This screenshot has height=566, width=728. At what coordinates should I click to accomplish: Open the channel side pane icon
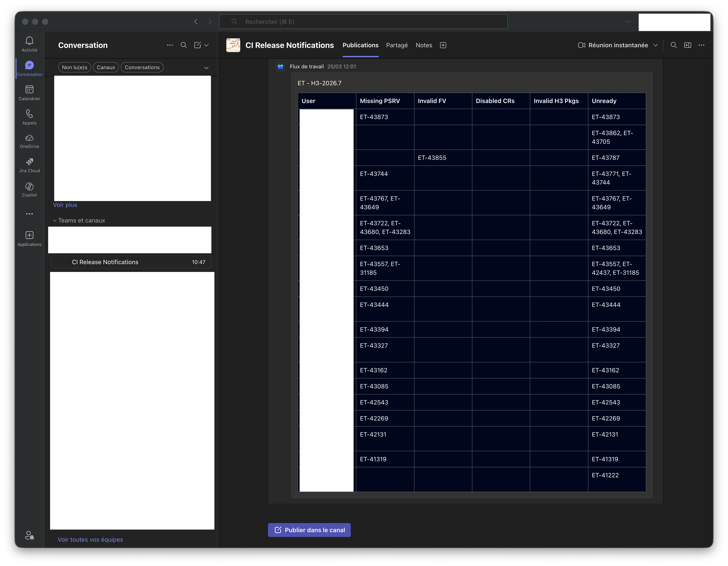(x=688, y=45)
